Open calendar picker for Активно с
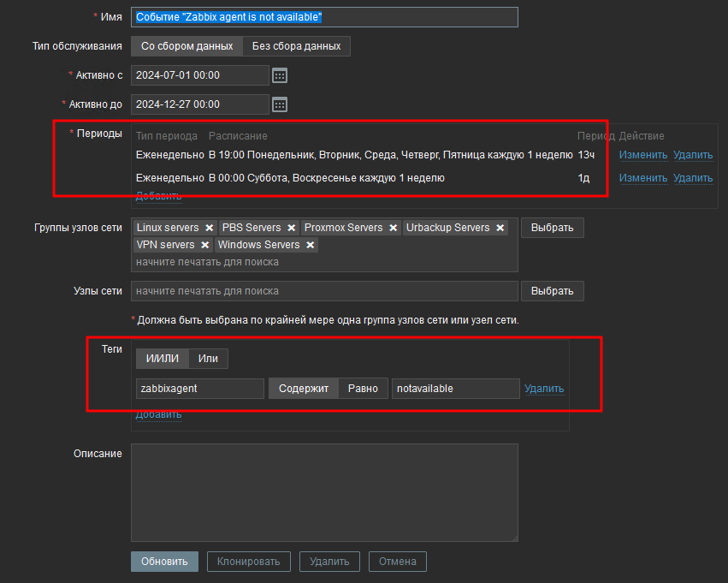728x583 pixels. pos(280,75)
